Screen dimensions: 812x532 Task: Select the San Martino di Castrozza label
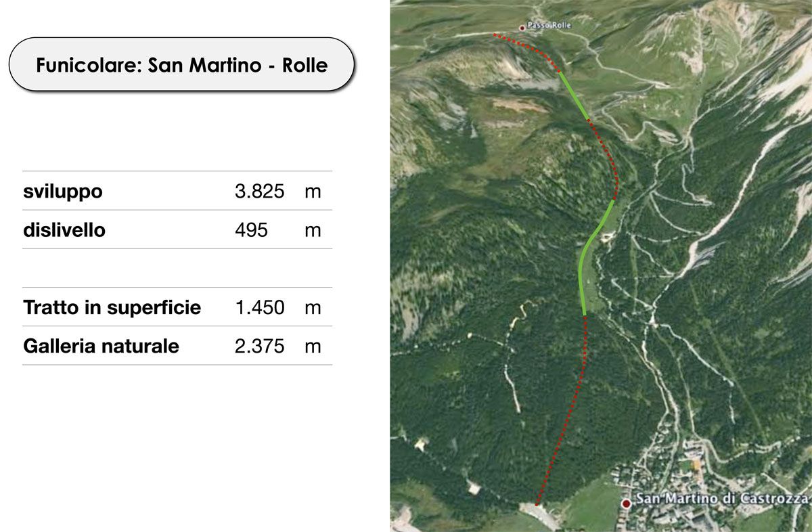pos(723,500)
